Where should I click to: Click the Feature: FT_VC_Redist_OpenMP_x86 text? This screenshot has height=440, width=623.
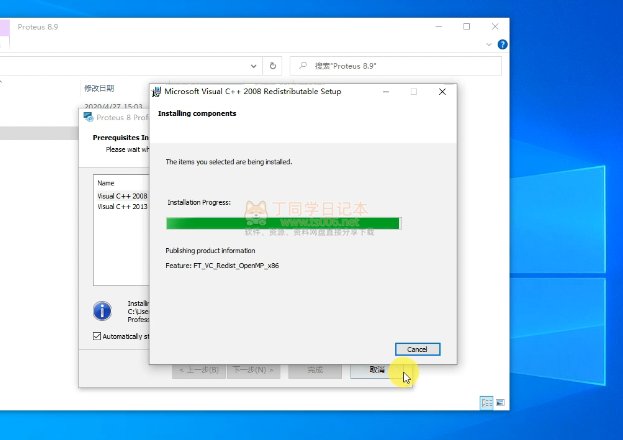(x=222, y=266)
